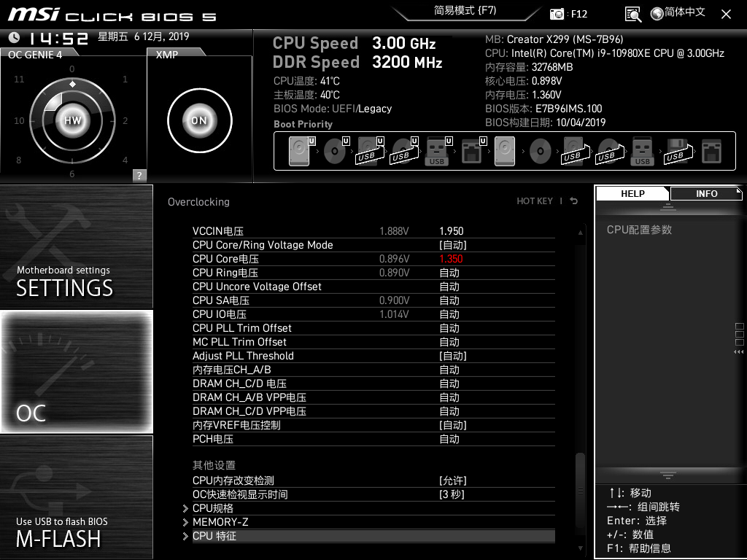747x560 pixels.
Task: Click the language globe icon
Action: 657,14
